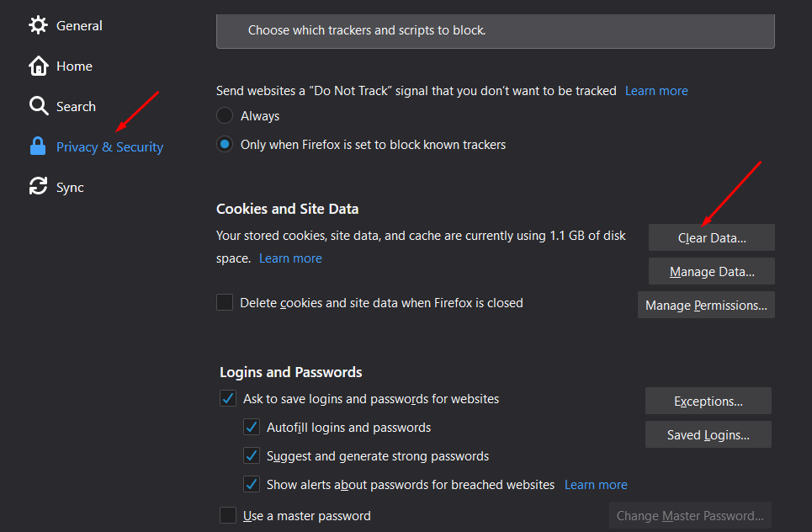Click the Cookies and Site Data heading
812x532 pixels.
coord(288,209)
